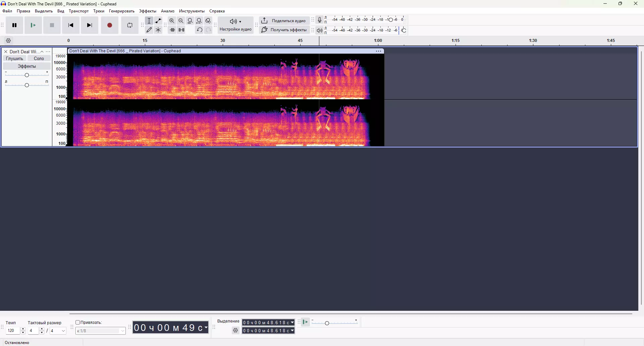
Task: Open the main time display format dropdown
Action: (206, 328)
